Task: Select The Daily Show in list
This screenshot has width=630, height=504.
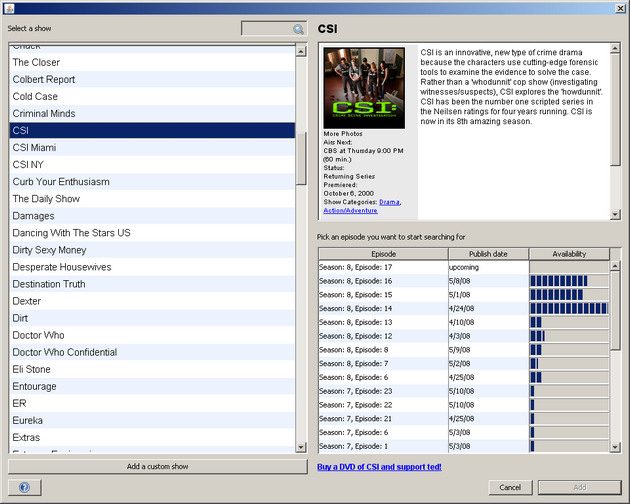Action: [152, 199]
